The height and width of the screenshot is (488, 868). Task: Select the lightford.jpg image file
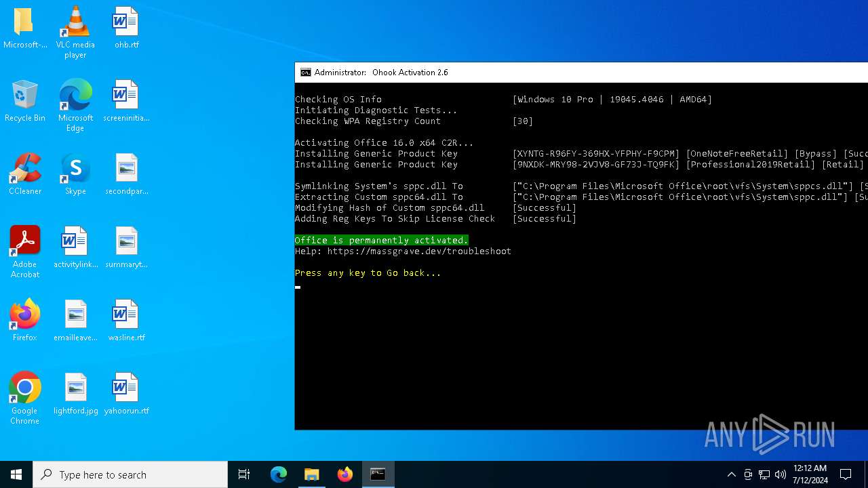pos(75,394)
